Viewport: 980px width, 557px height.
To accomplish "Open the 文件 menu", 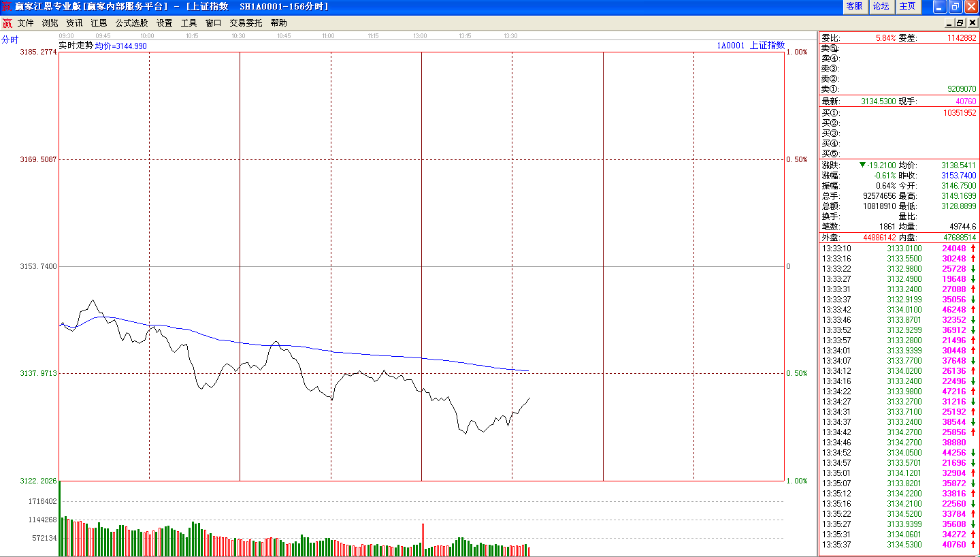I will tap(25, 23).
